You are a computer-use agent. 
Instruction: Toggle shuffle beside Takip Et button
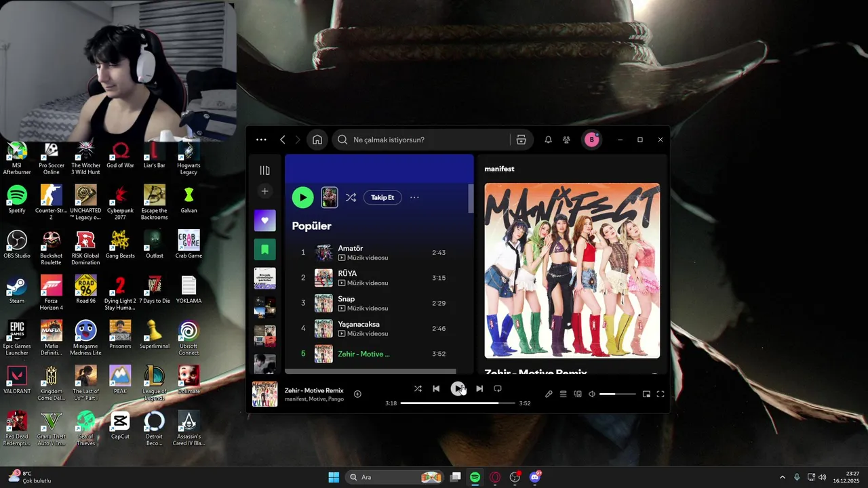351,197
